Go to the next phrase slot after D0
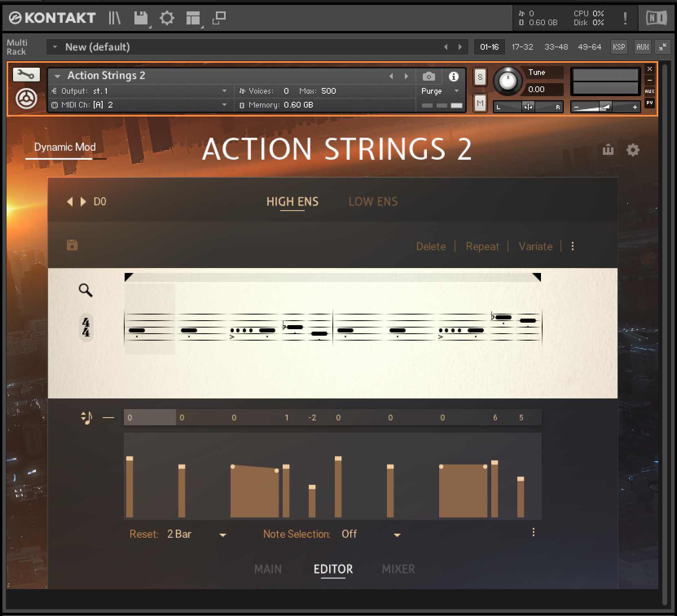This screenshot has height=616, width=677. [x=84, y=201]
